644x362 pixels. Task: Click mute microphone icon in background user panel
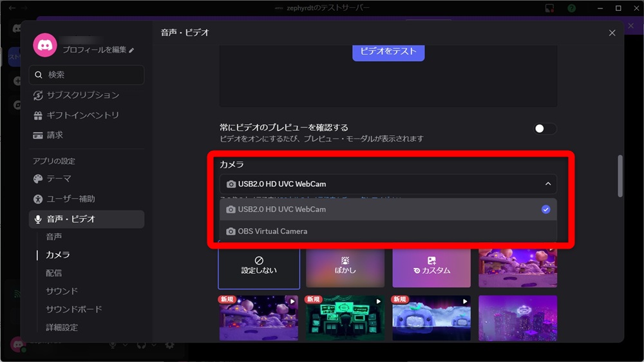(112, 345)
